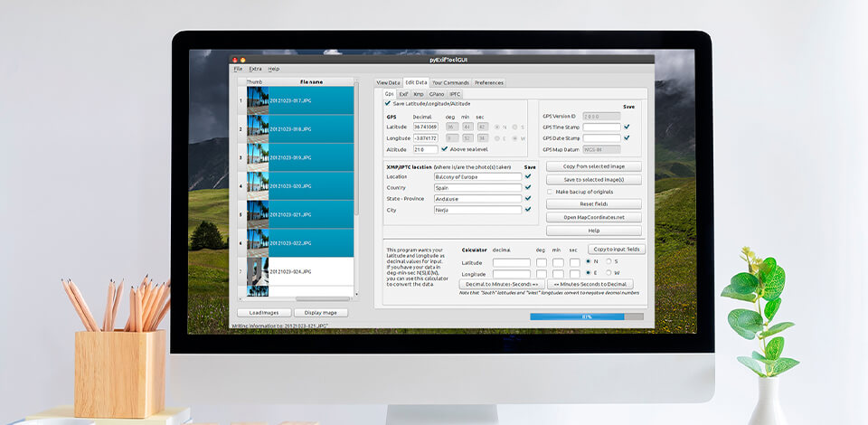
Task: Click the City field containing Nerja
Action: click(477, 210)
